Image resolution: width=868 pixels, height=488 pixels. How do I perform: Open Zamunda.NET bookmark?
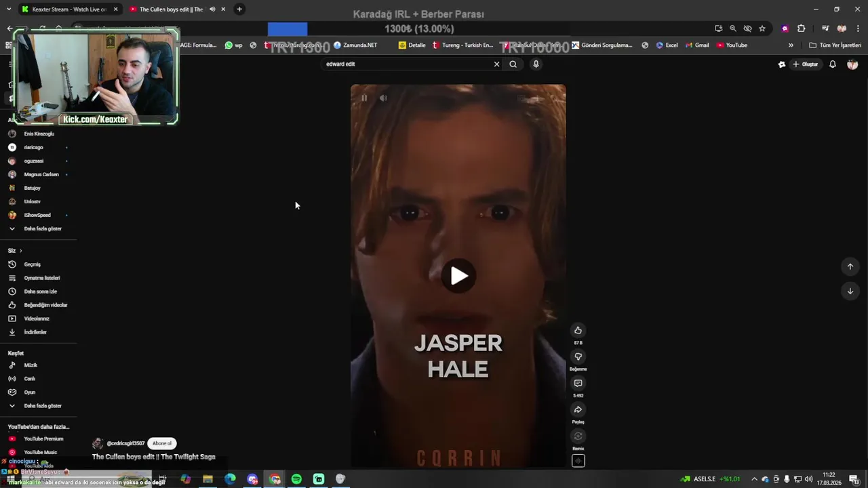pos(355,45)
